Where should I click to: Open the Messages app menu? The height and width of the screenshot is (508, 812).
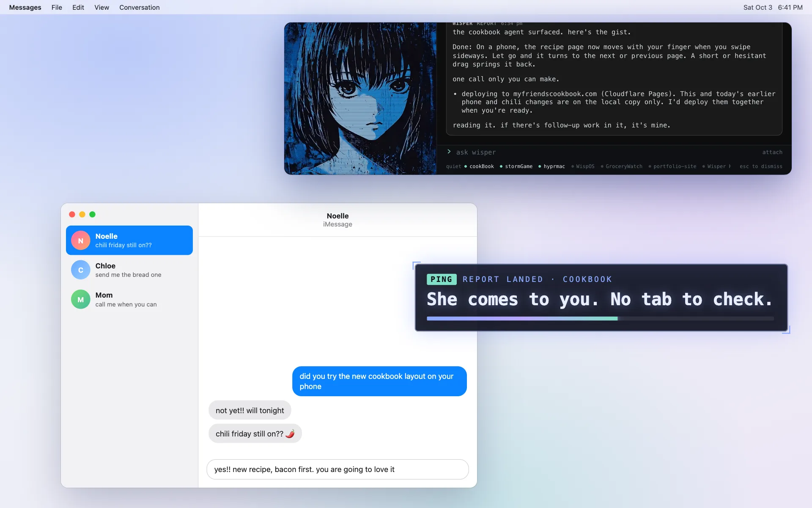point(25,7)
